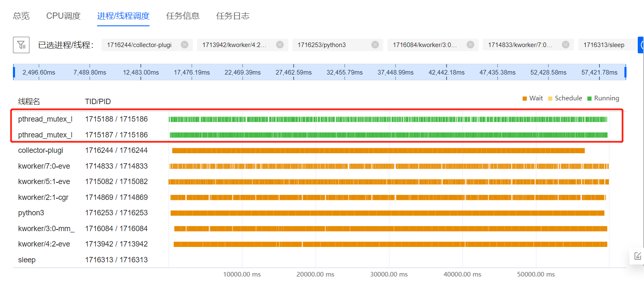644x284 pixels.
Task: Toggle the Schedule legend series
Action: [x=565, y=98]
